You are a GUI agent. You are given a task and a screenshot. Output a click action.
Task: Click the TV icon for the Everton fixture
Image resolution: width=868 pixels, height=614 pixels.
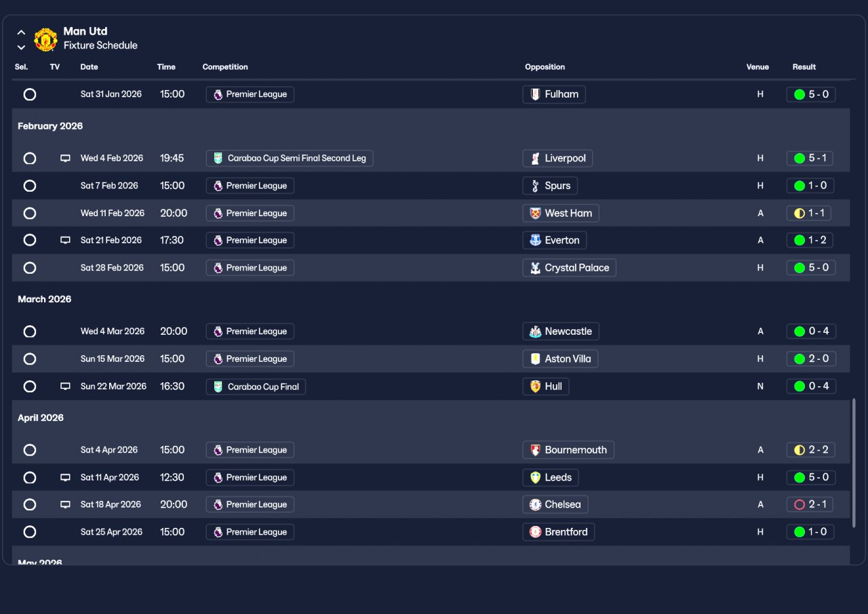tap(65, 240)
